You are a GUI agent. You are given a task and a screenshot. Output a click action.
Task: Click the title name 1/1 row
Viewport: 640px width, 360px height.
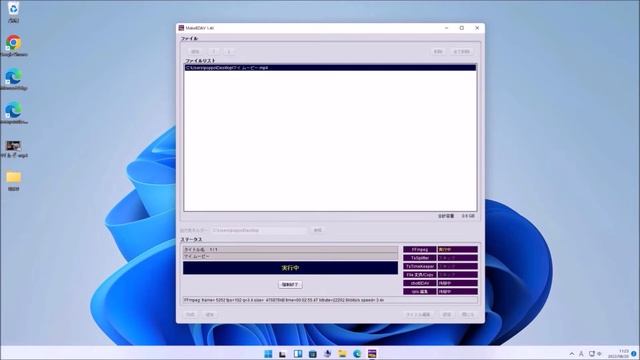click(290, 249)
